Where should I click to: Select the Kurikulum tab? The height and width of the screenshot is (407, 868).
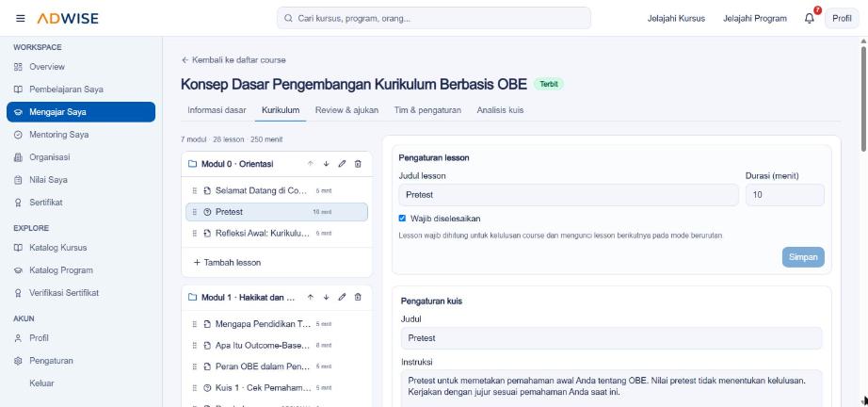pyautogui.click(x=281, y=110)
